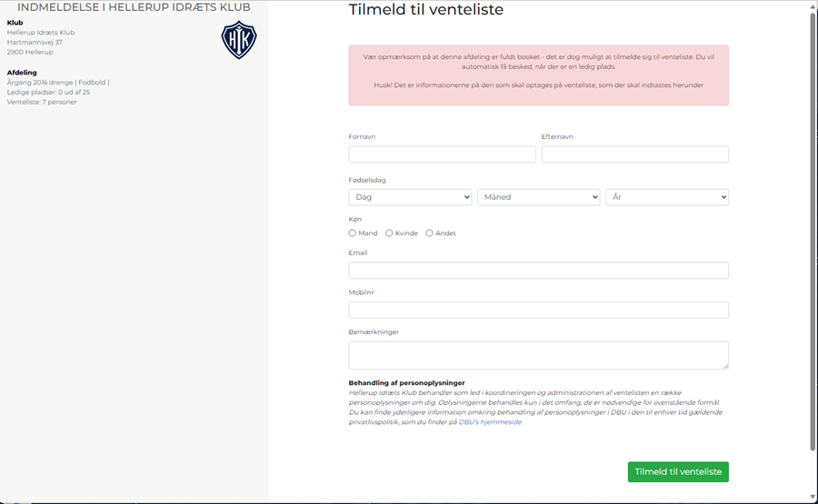This screenshot has width=818, height=504.
Task: Click the Bemærkninger textarea resize handle
Action: click(725, 366)
